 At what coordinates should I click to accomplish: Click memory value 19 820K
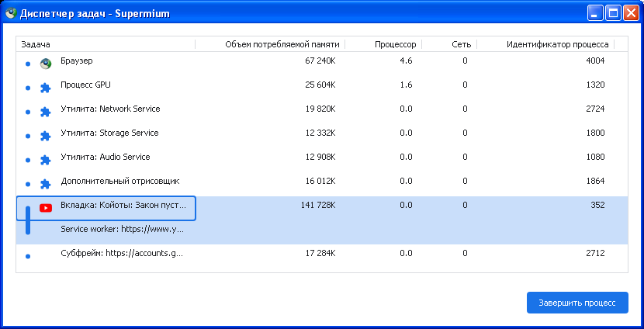(x=320, y=109)
